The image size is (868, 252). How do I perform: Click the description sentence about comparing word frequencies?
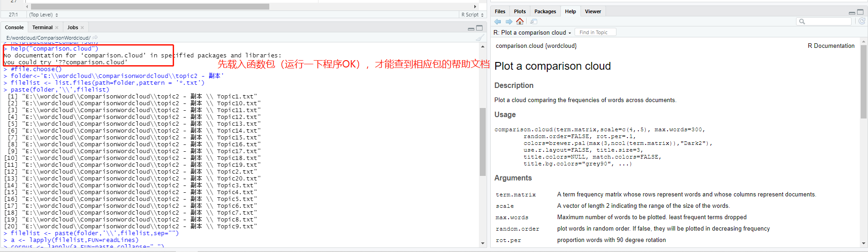click(585, 100)
